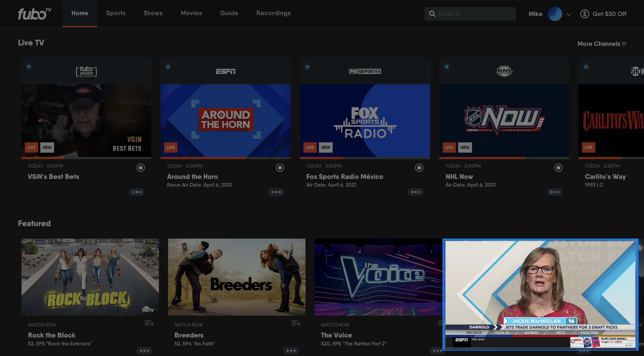Open the fuboTV logo home link
The height and width of the screenshot is (356, 644).
point(35,14)
